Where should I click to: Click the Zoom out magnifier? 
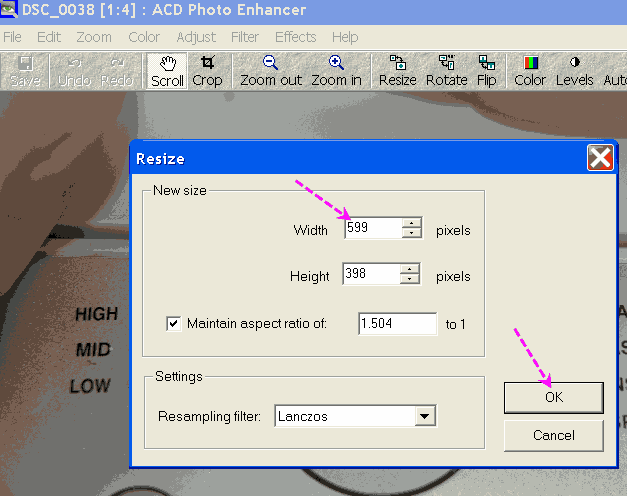tap(271, 71)
